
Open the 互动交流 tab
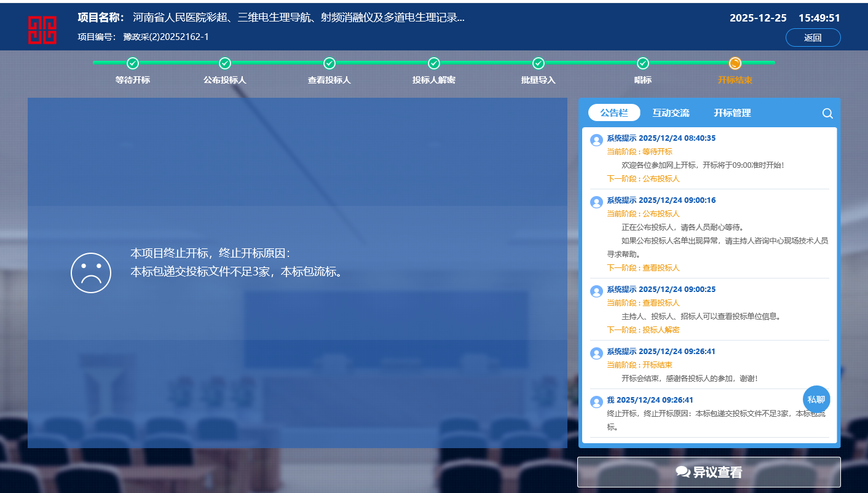pyautogui.click(x=671, y=113)
